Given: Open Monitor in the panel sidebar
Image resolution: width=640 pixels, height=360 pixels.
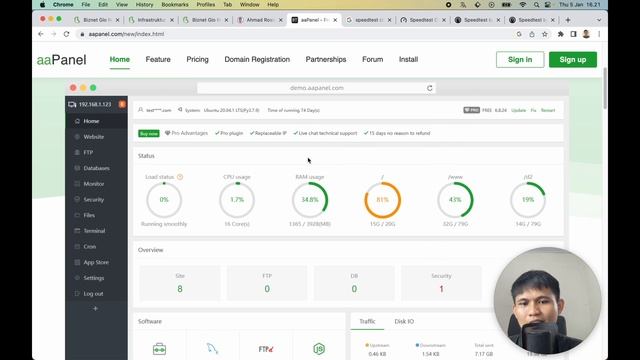Looking at the screenshot, I should click(x=96, y=184).
